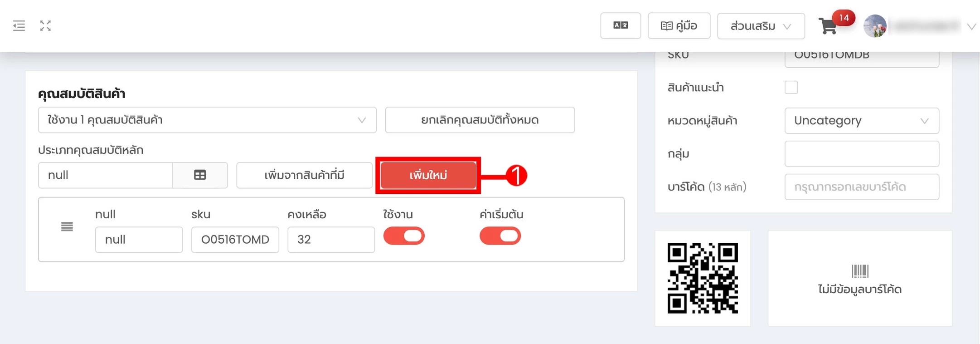This screenshot has height=344, width=980.
Task: Open the language translation icon button
Action: point(621,26)
